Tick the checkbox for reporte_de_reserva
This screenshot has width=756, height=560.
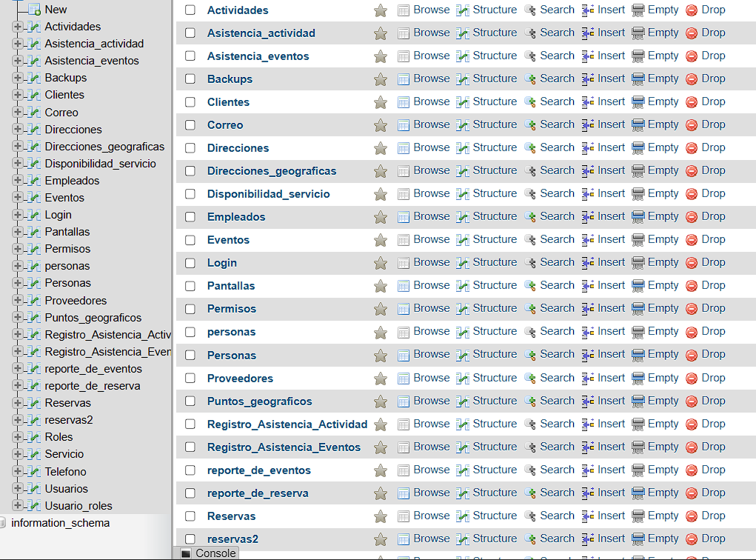tap(190, 493)
